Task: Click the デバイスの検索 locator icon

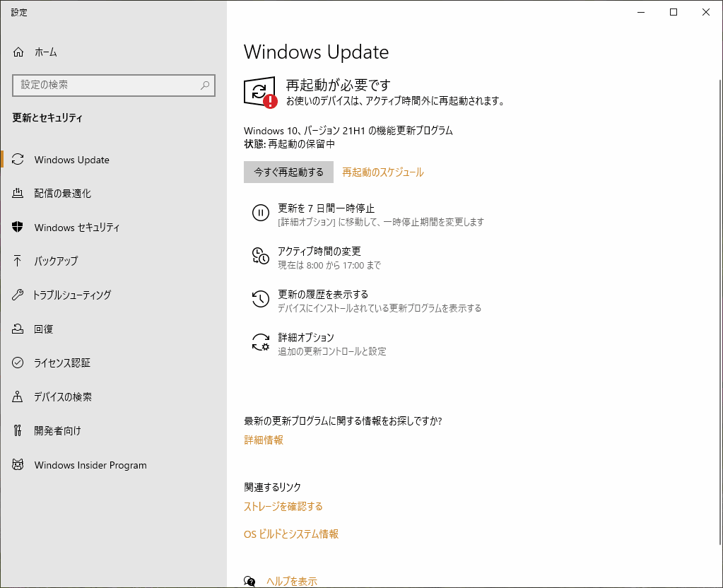Action: [18, 396]
